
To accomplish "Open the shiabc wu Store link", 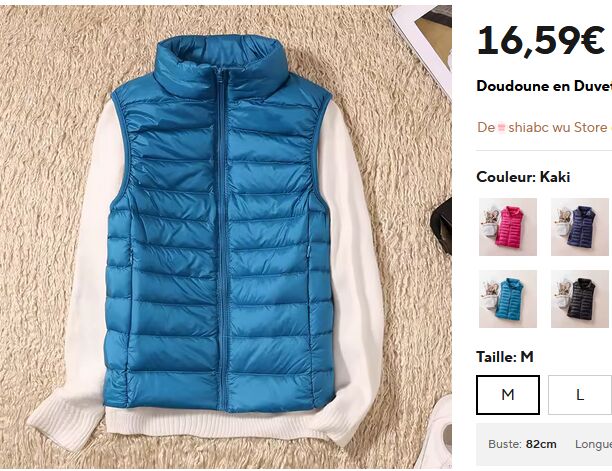I will [558, 127].
